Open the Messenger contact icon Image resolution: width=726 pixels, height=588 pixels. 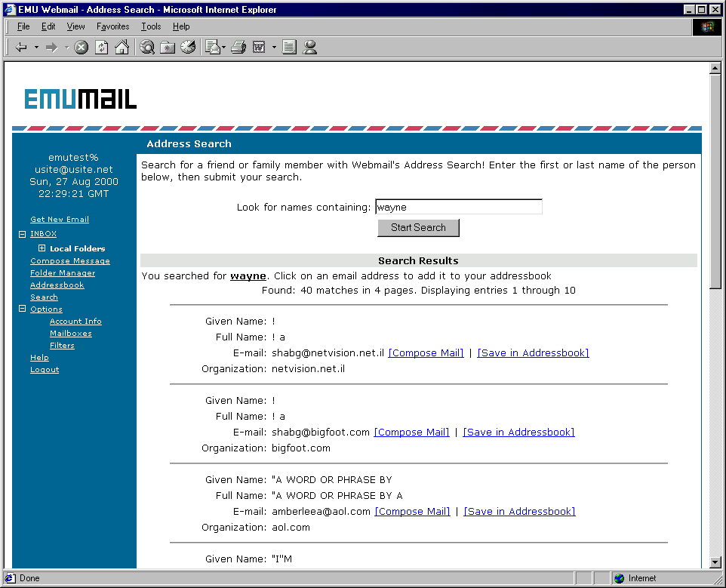pyautogui.click(x=309, y=48)
